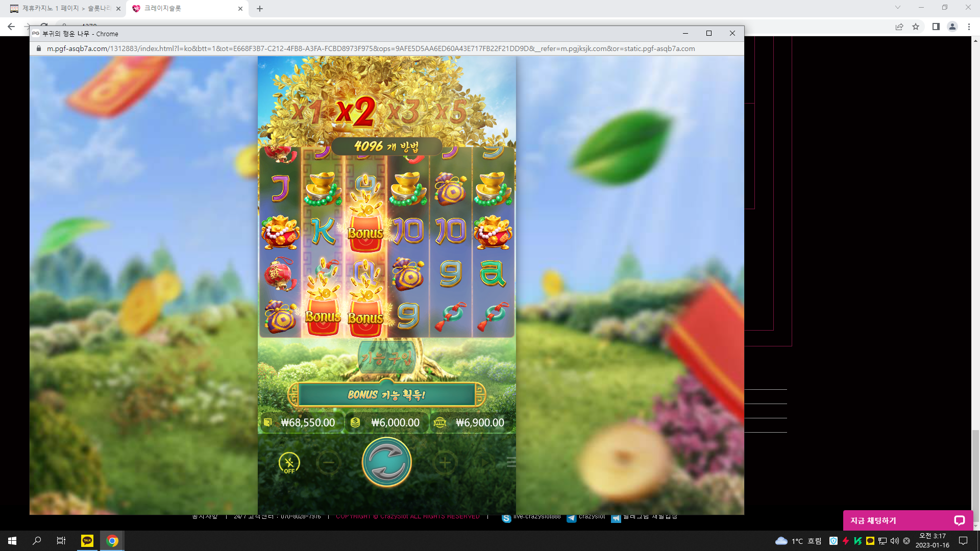This screenshot has height=551, width=980.
Task: Open the clock showing 오전 3:17
Action: tap(933, 541)
